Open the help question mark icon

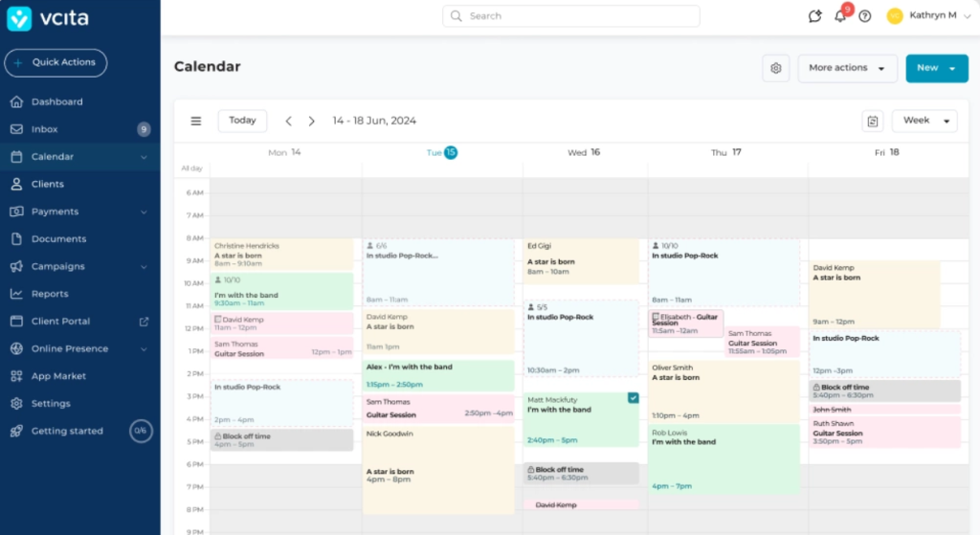coord(865,16)
